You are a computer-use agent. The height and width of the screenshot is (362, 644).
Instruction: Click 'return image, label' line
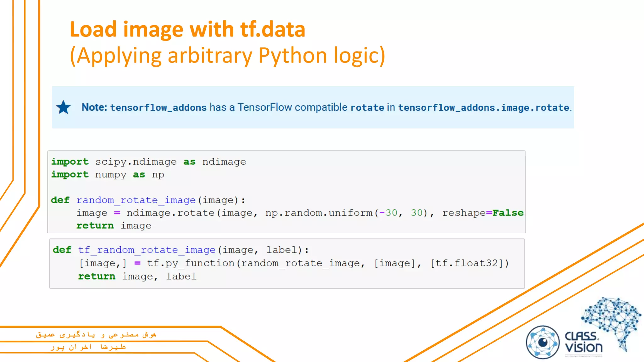pos(137,277)
